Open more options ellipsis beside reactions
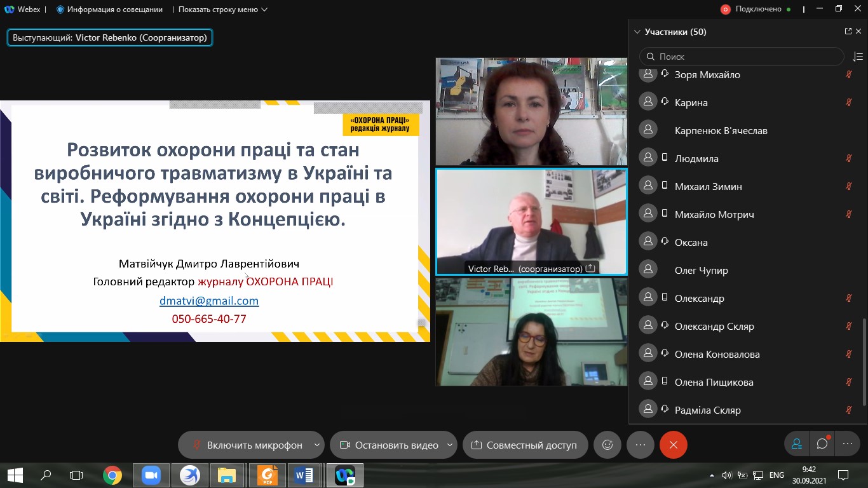The width and height of the screenshot is (868, 488). [640, 445]
